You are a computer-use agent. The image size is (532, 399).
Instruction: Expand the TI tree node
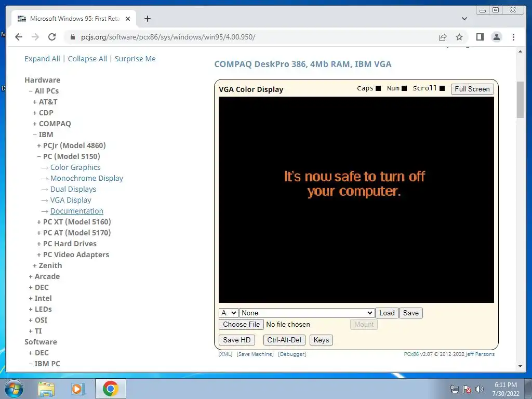click(x=35, y=331)
